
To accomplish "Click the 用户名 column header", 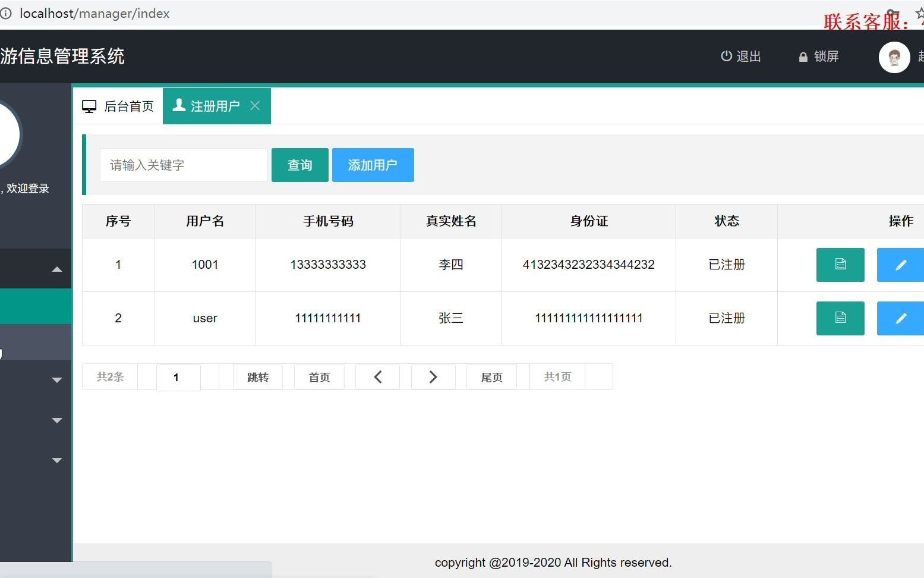I will coord(205,221).
